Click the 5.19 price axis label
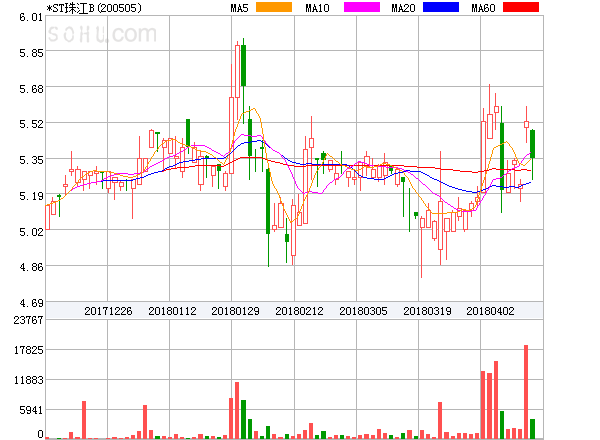Image resolution: width=600 pixels, height=440 pixels. (31, 196)
